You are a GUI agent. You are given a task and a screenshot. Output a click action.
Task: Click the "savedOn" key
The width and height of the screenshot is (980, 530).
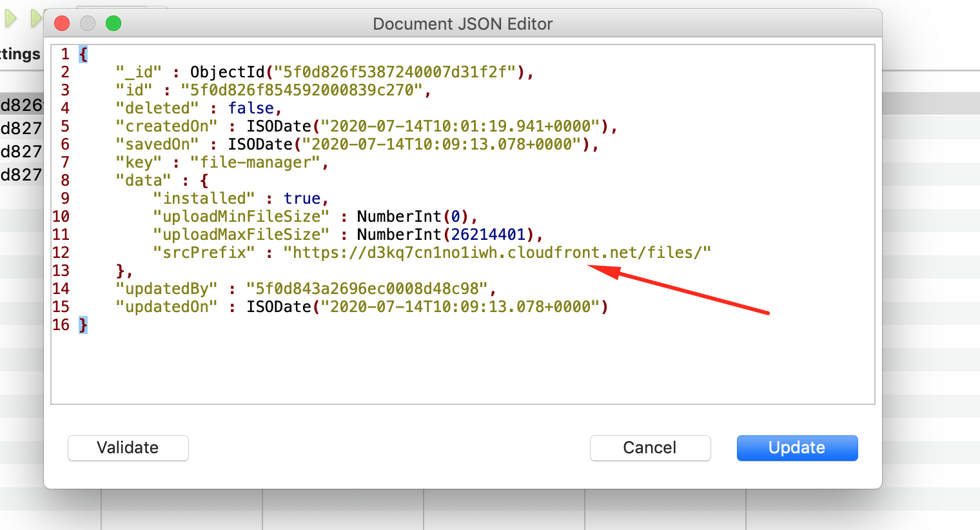tap(157, 144)
